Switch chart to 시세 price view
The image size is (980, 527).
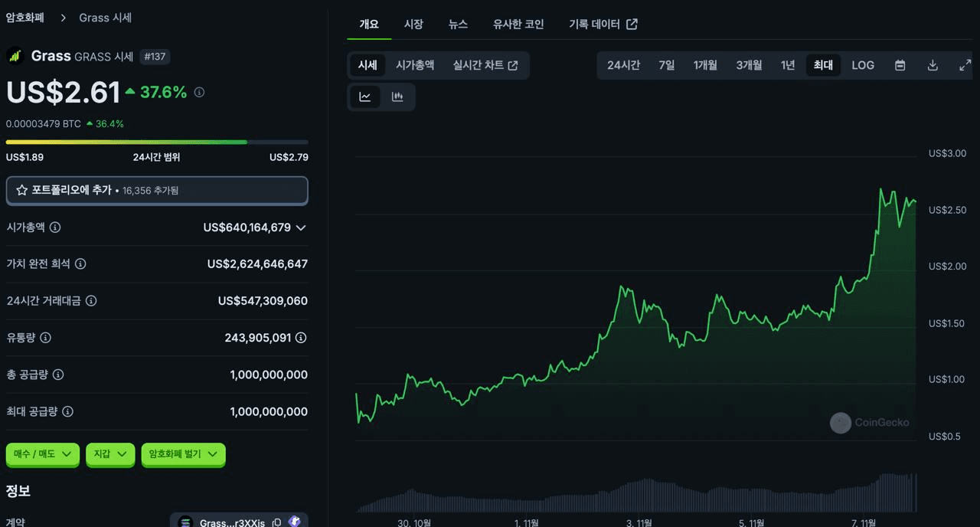point(367,65)
